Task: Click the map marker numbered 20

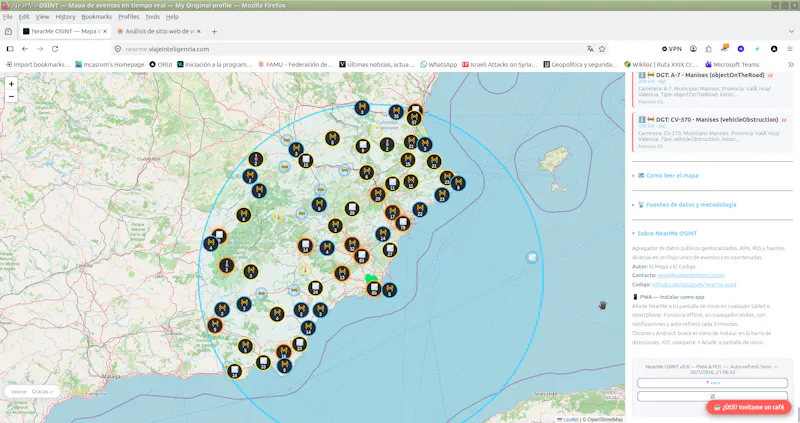Action: tap(352, 209)
